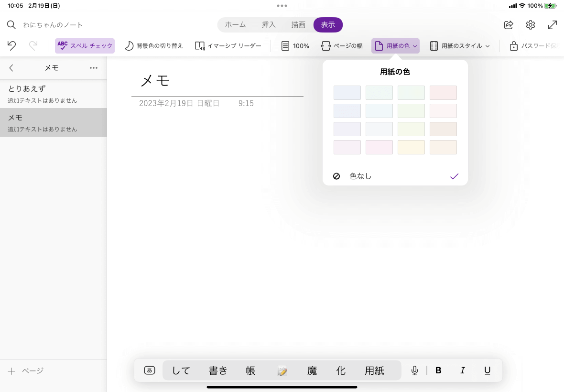Click the メモ page title field
Screen dimensions: 564x392
(155, 81)
